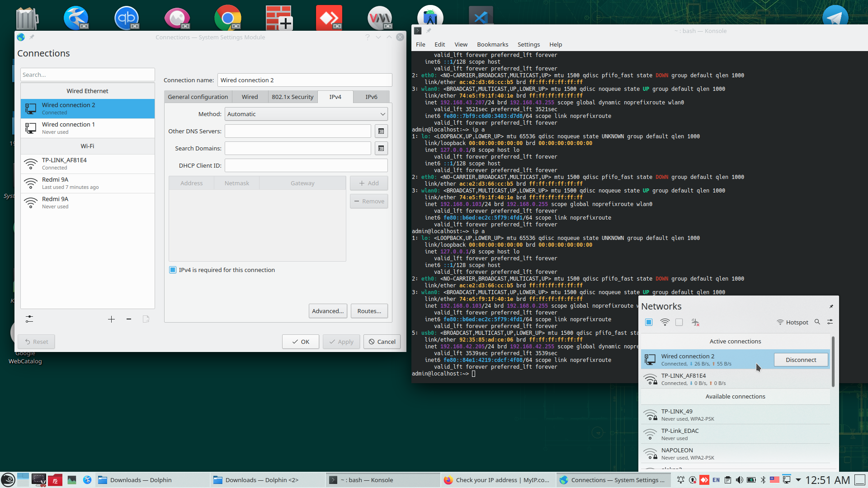Click the search icon in Networks panel
This screenshot has height=488, width=868.
817,322
